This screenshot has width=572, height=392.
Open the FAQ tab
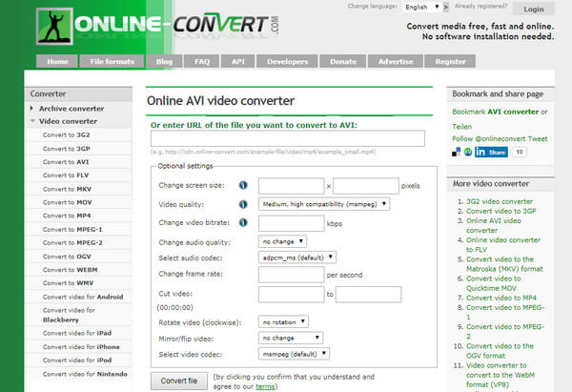202,61
